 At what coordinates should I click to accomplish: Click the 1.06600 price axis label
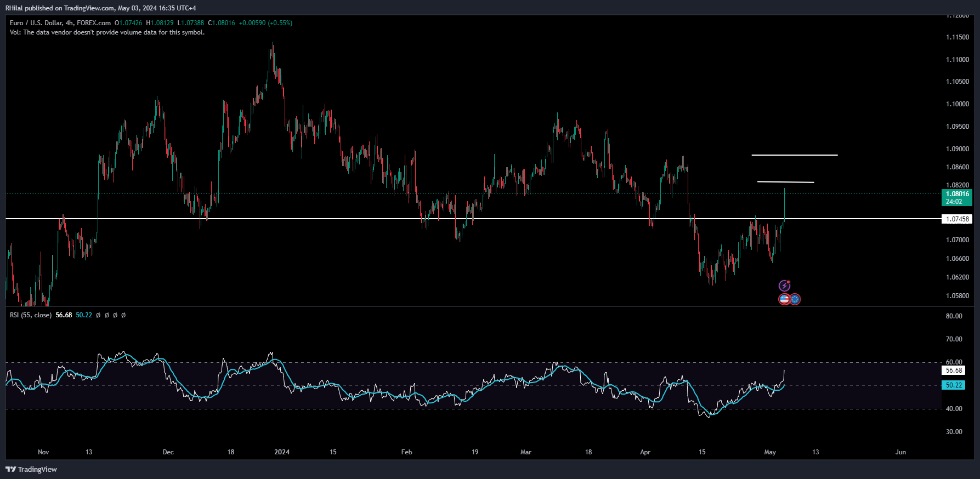958,259
